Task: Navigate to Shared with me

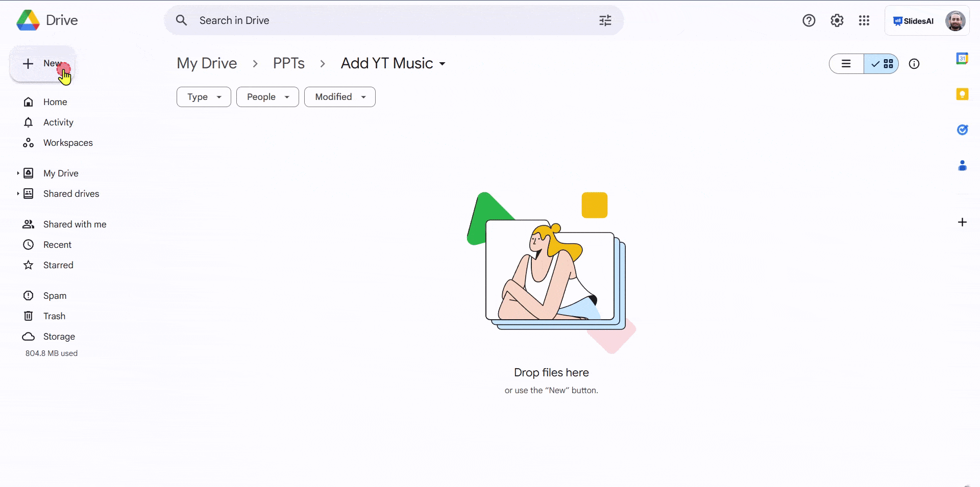Action: click(x=75, y=224)
